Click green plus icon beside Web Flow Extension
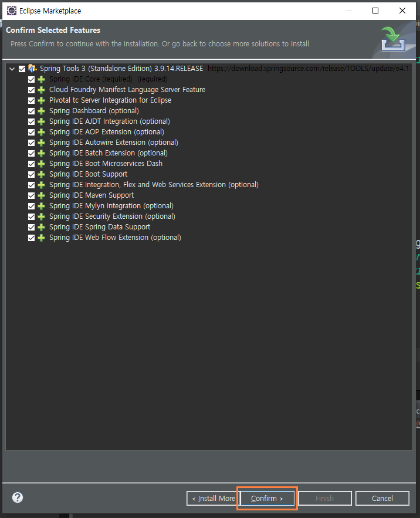 [x=41, y=238]
